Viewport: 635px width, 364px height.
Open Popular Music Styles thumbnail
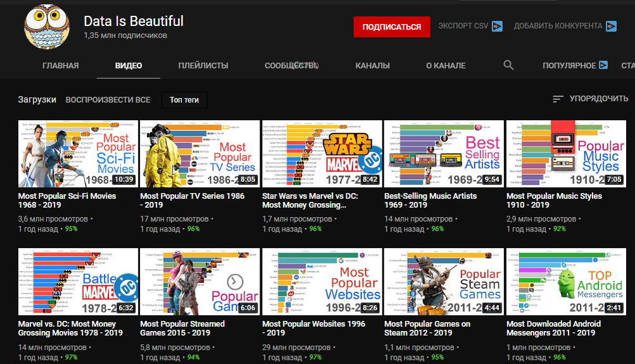point(566,154)
